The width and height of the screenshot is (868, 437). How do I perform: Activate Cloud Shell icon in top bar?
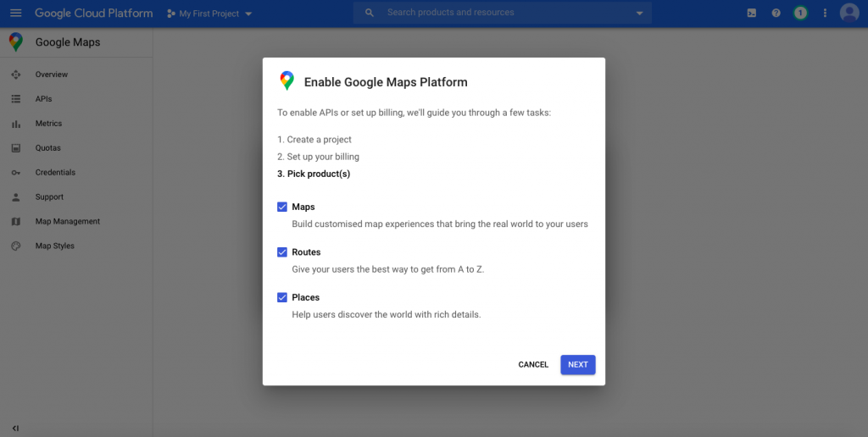[x=751, y=14]
